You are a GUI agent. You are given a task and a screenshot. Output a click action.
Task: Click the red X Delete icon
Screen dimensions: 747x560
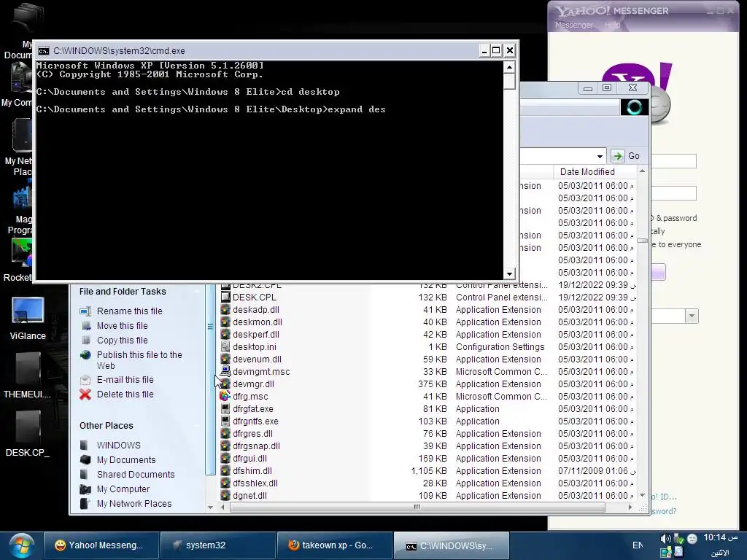(x=85, y=394)
